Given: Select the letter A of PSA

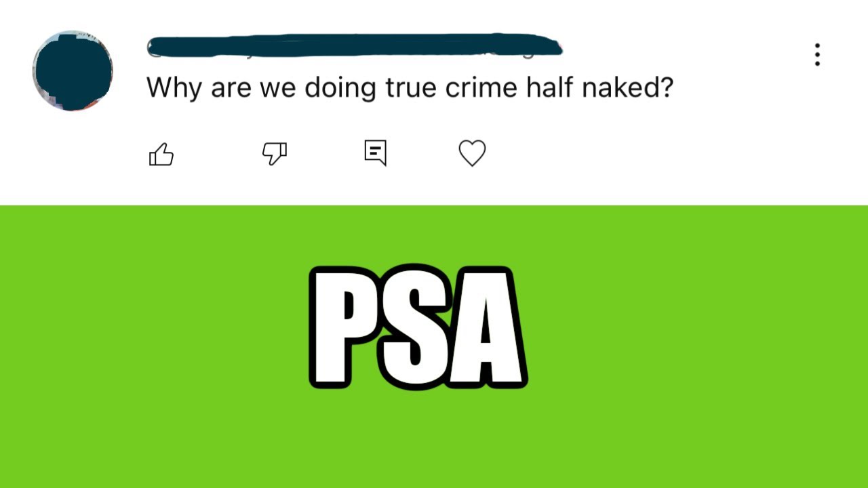Looking at the screenshot, I should (x=485, y=327).
